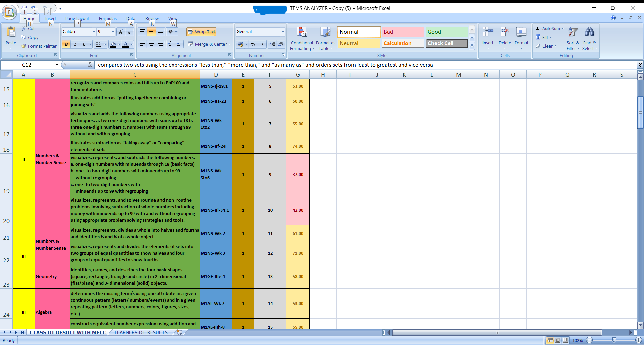This screenshot has height=345, width=644.
Task: Open Find & Select
Action: (590, 39)
